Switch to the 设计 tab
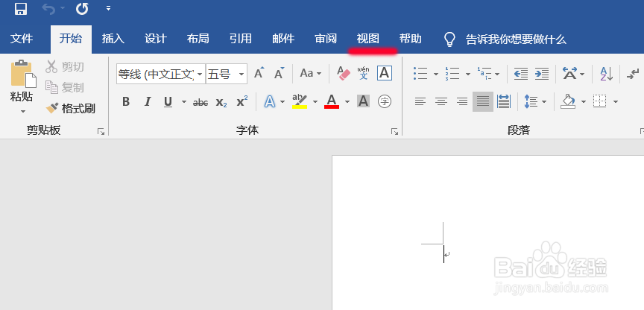 (156, 39)
